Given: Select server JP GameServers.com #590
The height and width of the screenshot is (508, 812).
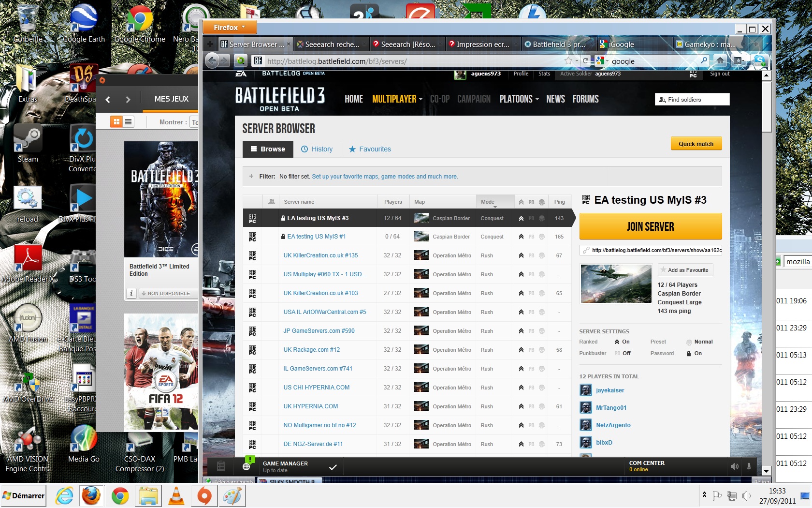Looking at the screenshot, I should (319, 331).
